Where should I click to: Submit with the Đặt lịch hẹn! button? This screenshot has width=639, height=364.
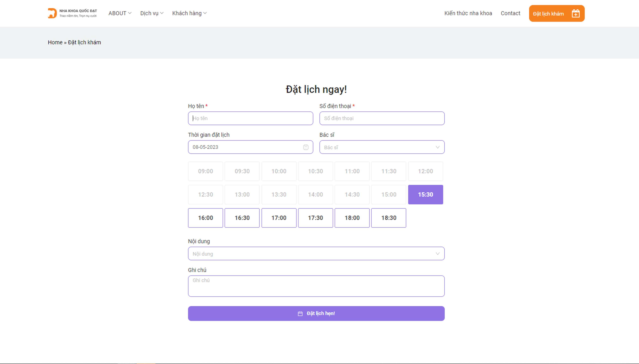tap(316, 313)
